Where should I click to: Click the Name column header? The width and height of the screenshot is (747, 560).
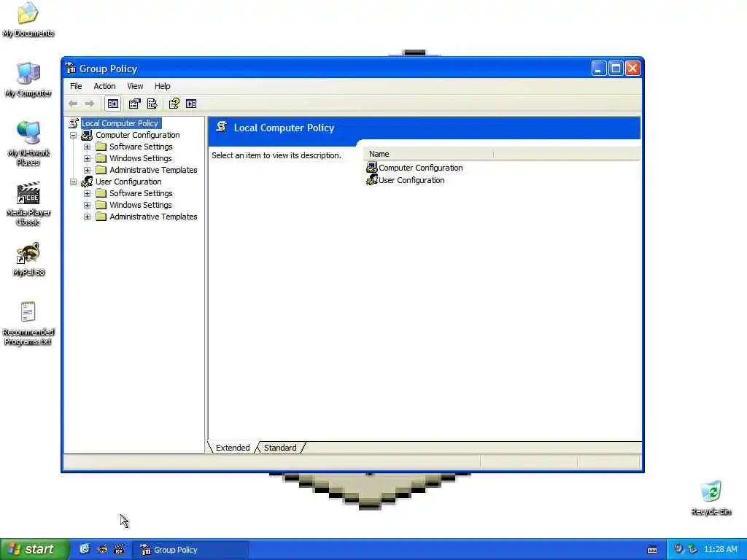(427, 154)
